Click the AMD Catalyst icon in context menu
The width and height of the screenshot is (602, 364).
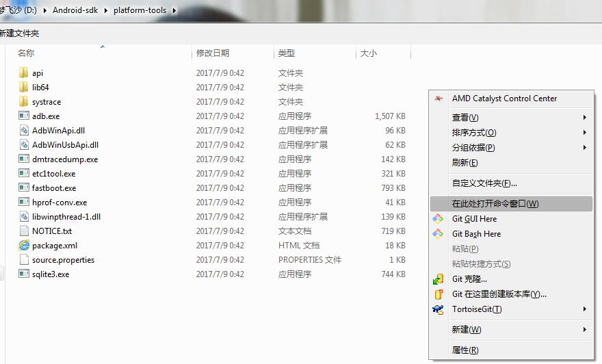(x=439, y=99)
